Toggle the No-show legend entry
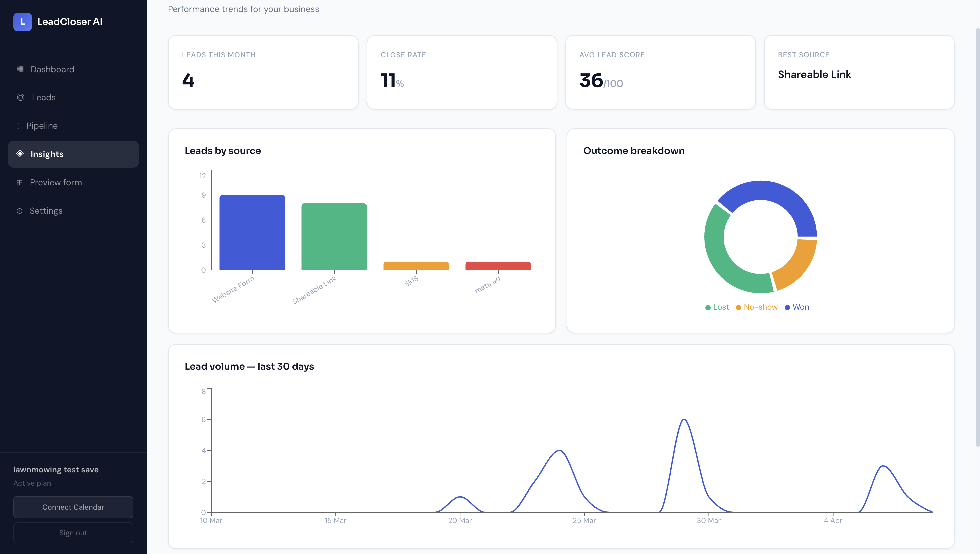Image resolution: width=980 pixels, height=554 pixels. point(757,307)
